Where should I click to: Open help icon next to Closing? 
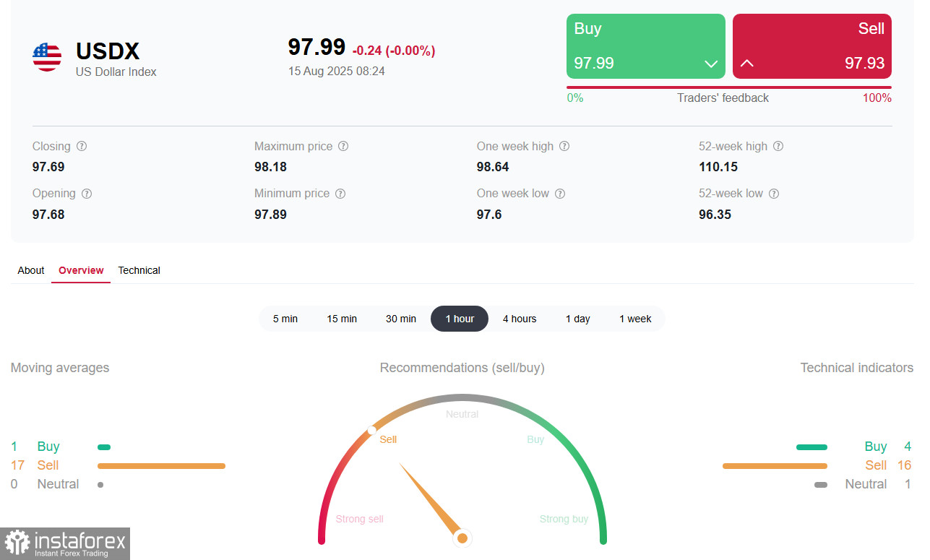[x=82, y=146]
